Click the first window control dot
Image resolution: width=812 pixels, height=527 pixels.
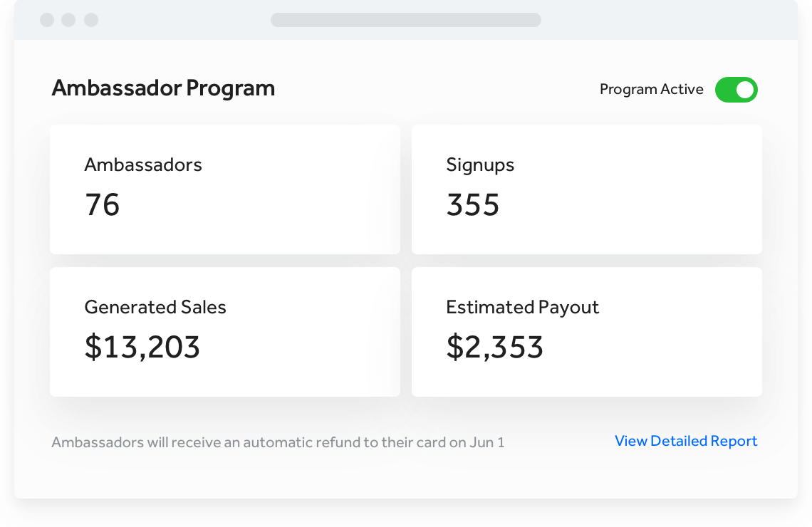click(x=47, y=20)
